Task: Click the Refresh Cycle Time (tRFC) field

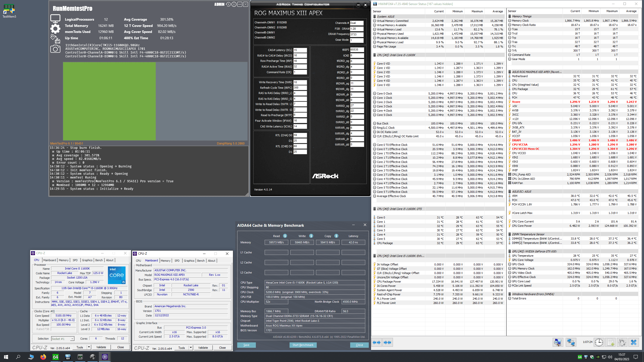Action: (x=300, y=88)
